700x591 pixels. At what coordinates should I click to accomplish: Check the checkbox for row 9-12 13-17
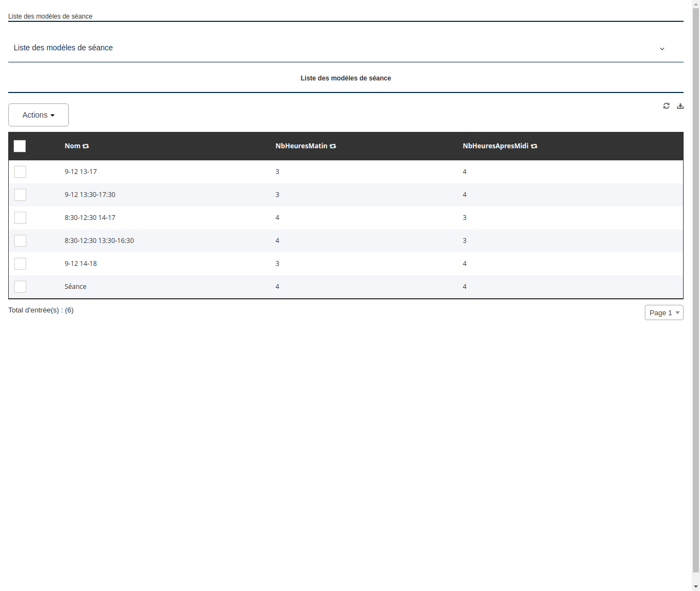20,172
